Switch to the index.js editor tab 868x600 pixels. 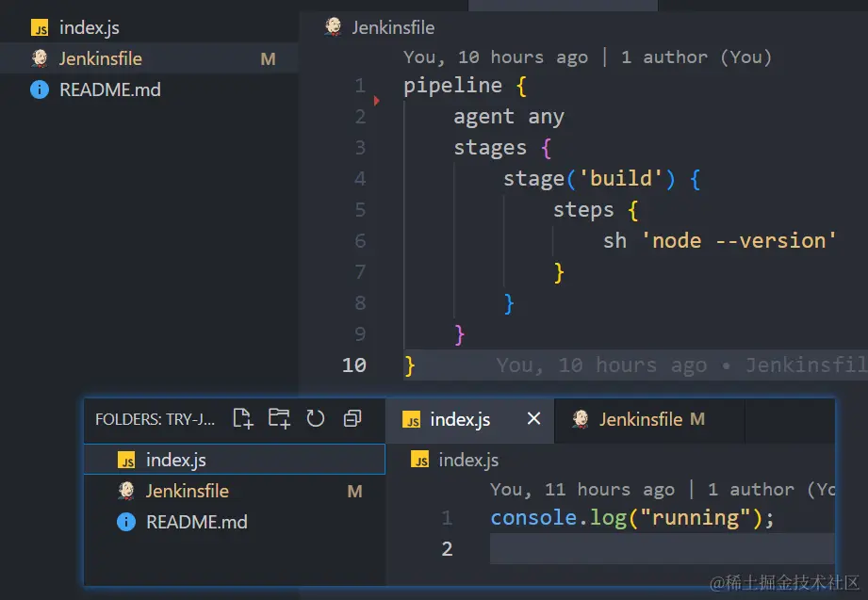(x=470, y=419)
